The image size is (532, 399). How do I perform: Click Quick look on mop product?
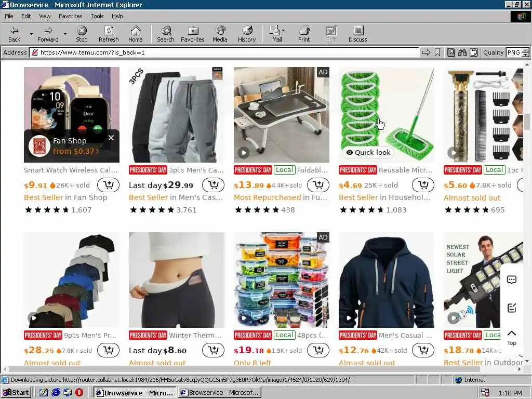(368, 152)
